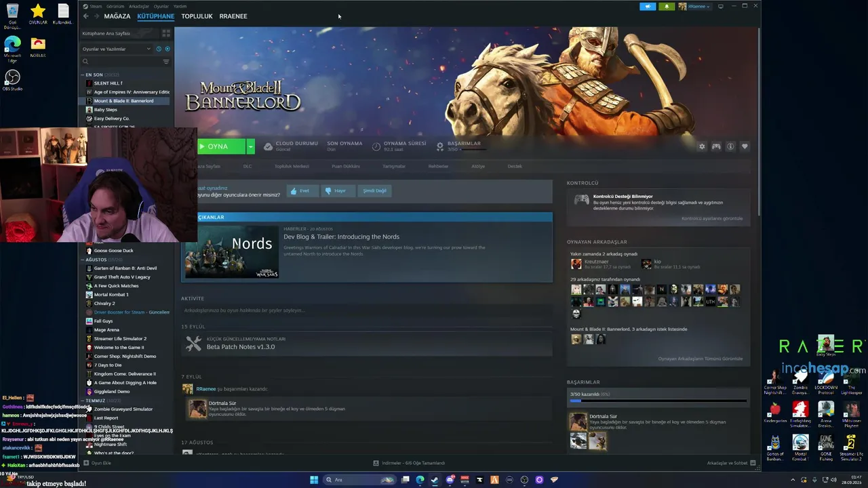Open controller layout gamepad icon
The height and width of the screenshot is (488, 868).
716,146
